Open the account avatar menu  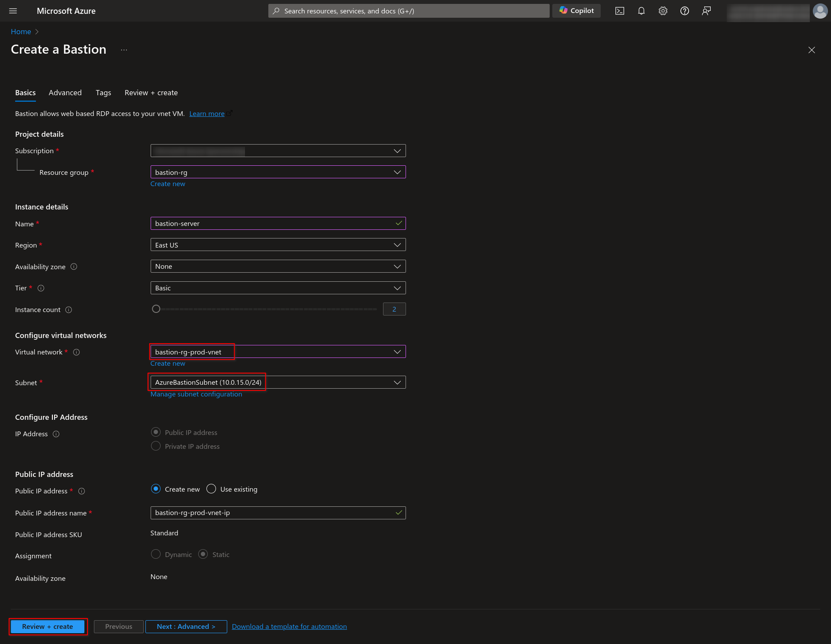[820, 11]
